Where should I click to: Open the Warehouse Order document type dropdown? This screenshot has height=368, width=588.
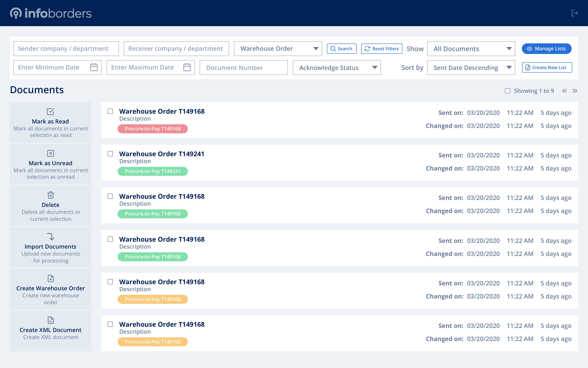[278, 49]
